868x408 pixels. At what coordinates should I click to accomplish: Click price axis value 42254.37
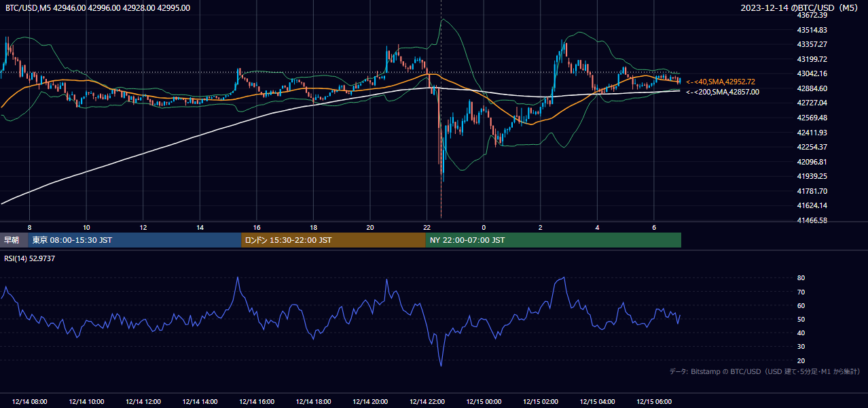tap(812, 147)
